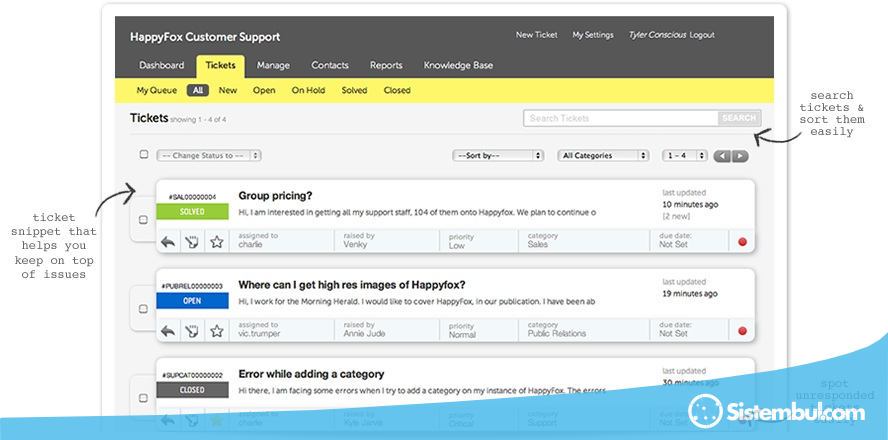Click the Logout link
888x440 pixels.
(702, 35)
